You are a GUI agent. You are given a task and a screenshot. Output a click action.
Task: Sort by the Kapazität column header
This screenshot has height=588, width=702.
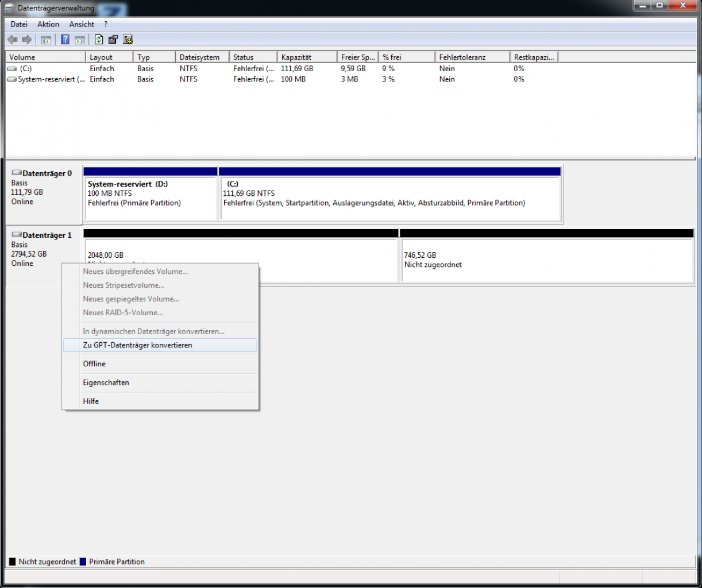click(307, 57)
